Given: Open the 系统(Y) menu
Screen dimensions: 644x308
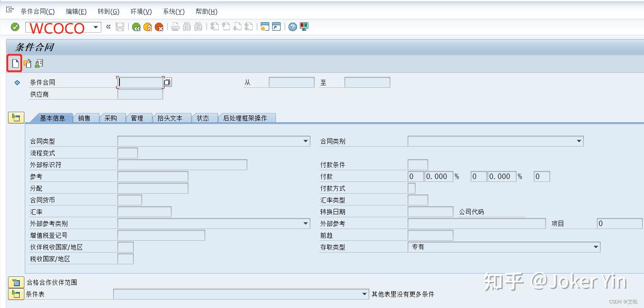Looking at the screenshot, I should (173, 11).
